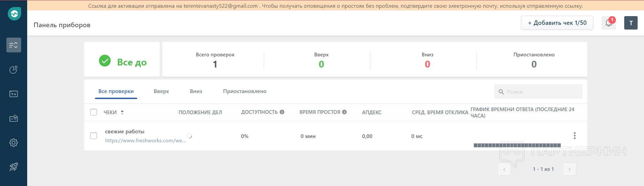Click the info icon beside ДОСТУПНОСТЬ

pos(282,112)
